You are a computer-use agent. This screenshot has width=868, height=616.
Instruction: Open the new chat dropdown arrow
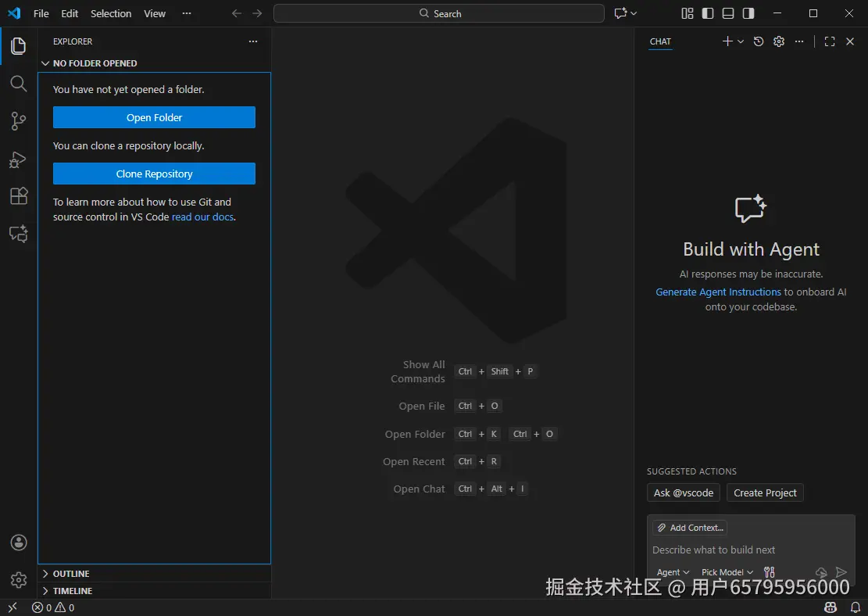741,41
